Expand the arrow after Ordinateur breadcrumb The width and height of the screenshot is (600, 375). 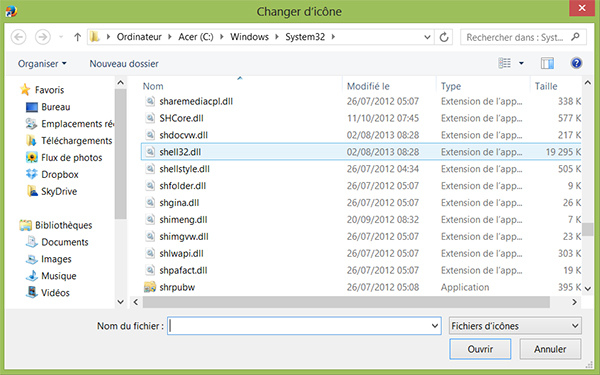click(170, 37)
